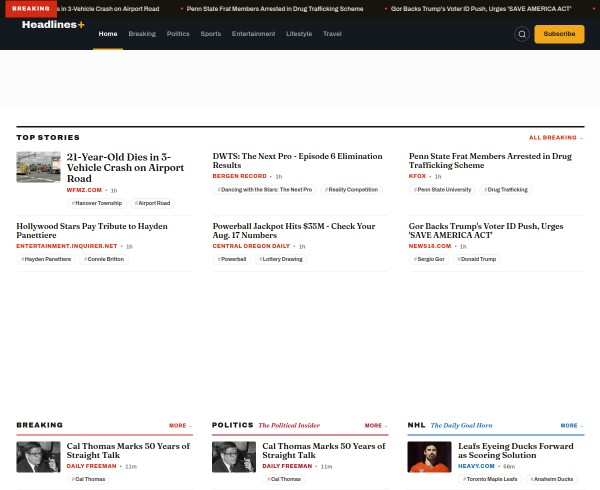Open DWTS Episode 6 Elimination Results story
Screen dimensions: 600x490
(297, 161)
